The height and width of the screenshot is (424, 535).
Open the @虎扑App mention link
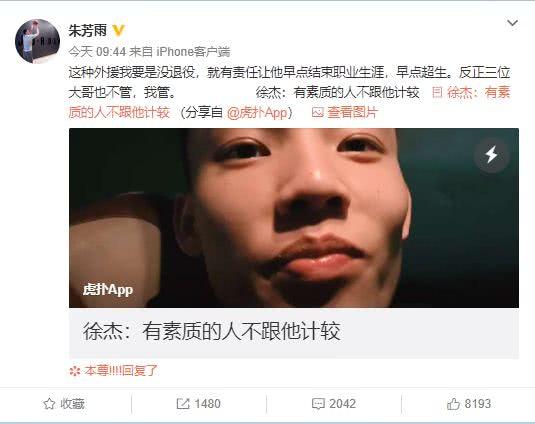pyautogui.click(x=257, y=113)
